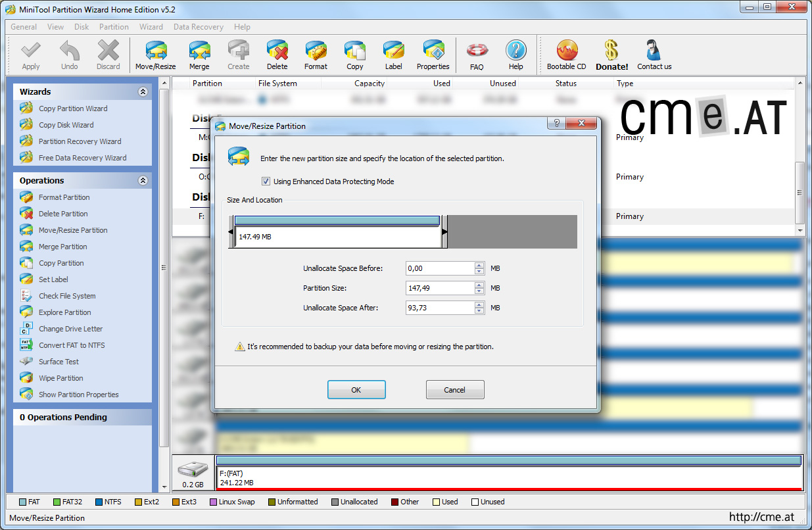Open the Help menu
812x530 pixels.
coord(242,27)
